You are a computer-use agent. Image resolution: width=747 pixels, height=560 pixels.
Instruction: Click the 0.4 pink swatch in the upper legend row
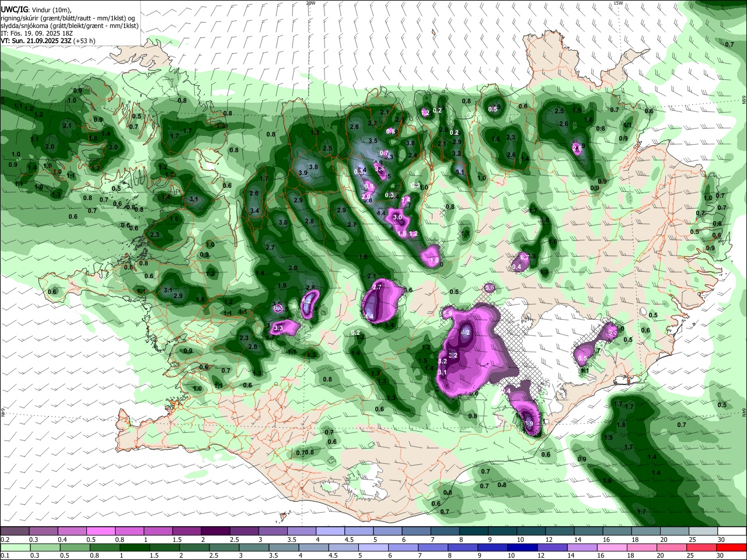[72, 531]
